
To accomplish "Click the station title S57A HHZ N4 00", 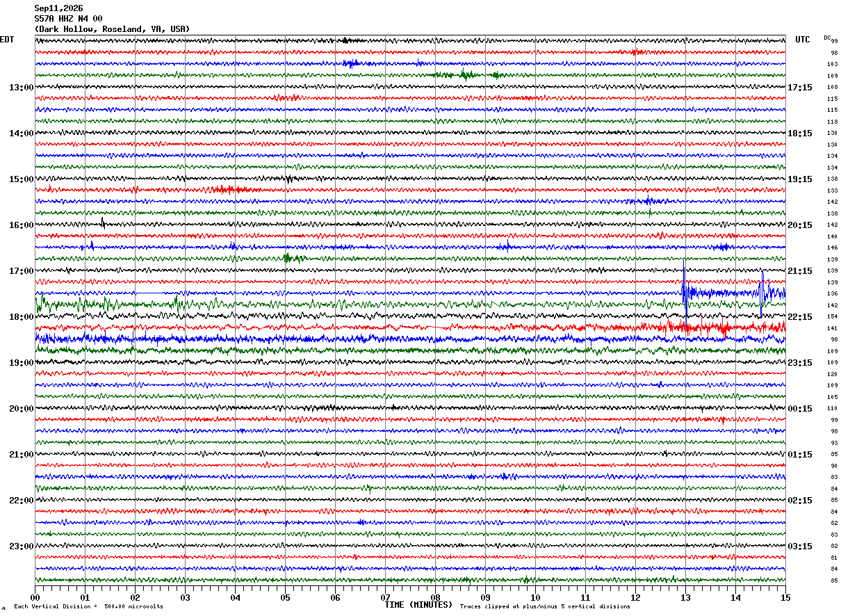I will pos(68,19).
